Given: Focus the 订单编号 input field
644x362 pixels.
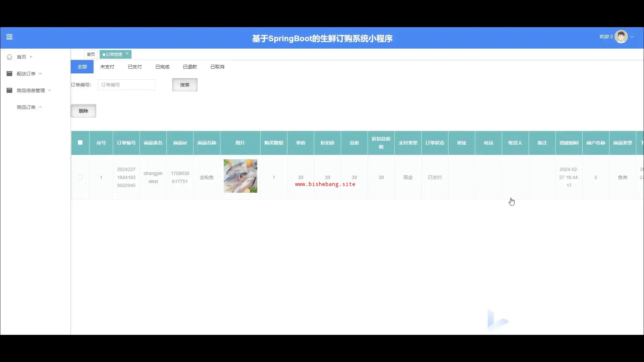Looking at the screenshot, I should [126, 85].
